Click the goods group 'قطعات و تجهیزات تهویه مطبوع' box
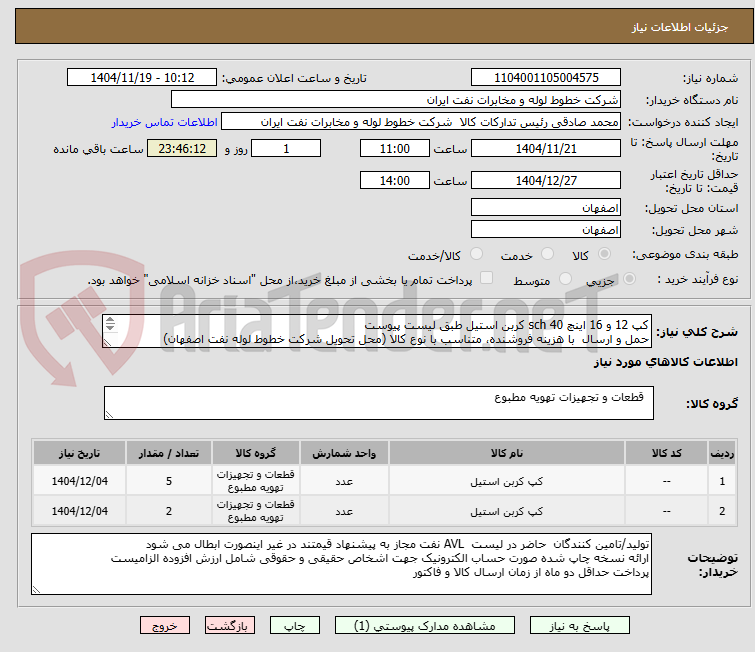Viewport: 755px width, 652px height. click(378, 403)
